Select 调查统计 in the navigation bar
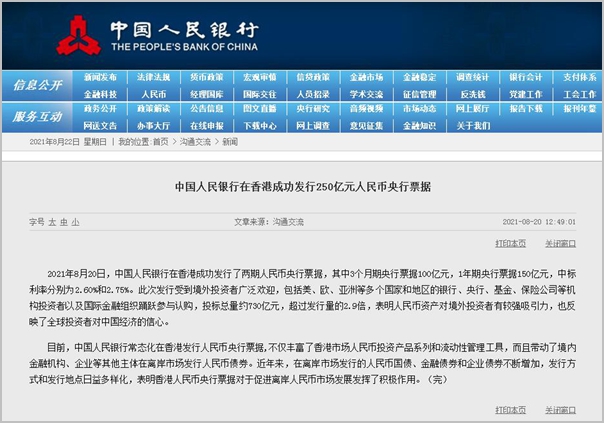 tap(472, 77)
